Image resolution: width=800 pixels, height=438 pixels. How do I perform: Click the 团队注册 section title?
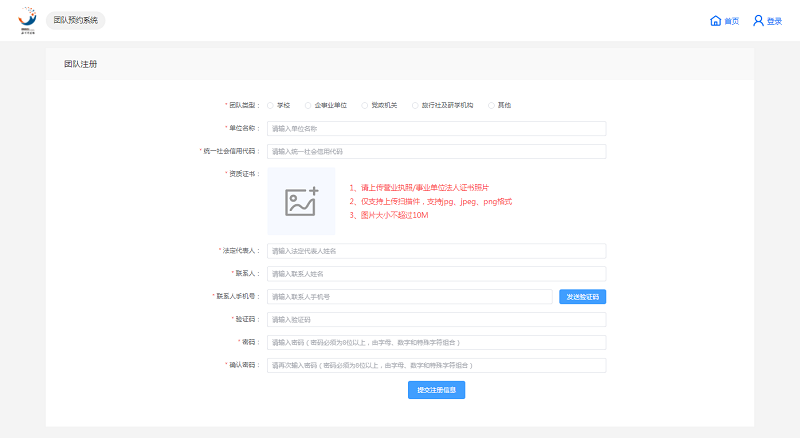[x=81, y=64]
